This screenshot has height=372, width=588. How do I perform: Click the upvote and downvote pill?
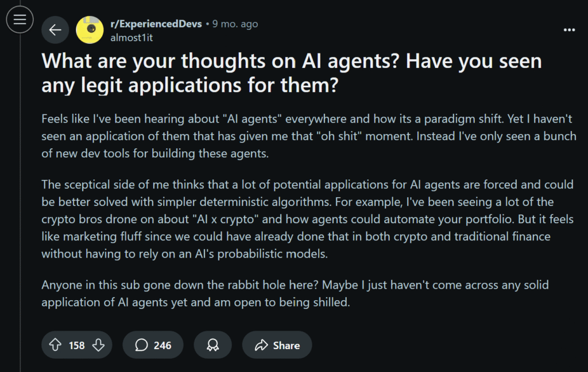tap(76, 345)
